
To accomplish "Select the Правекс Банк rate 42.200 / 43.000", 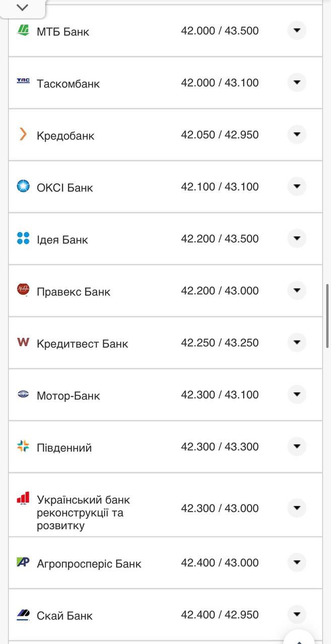I will click(x=220, y=291).
